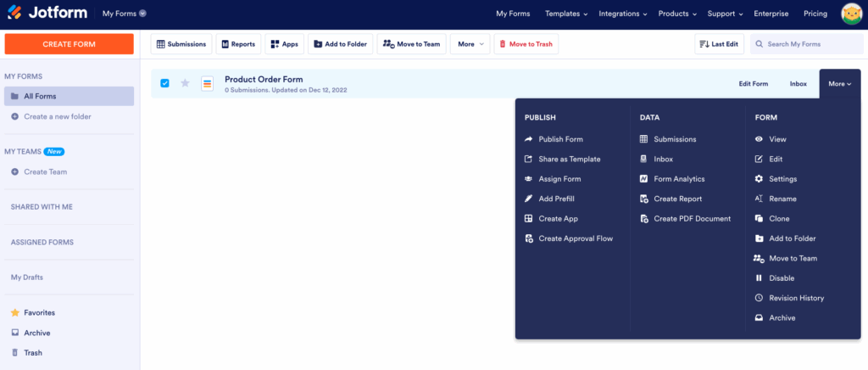Expand the toolbar More dropdown
The image size is (868, 370).
(470, 44)
